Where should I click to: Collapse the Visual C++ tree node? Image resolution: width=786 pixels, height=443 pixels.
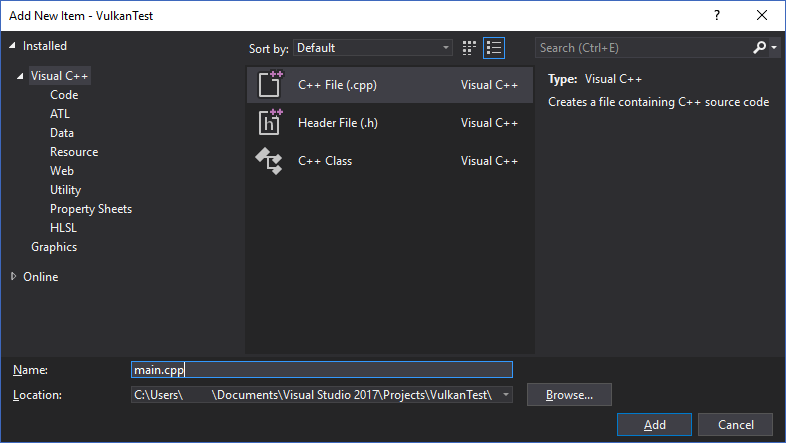coord(21,76)
